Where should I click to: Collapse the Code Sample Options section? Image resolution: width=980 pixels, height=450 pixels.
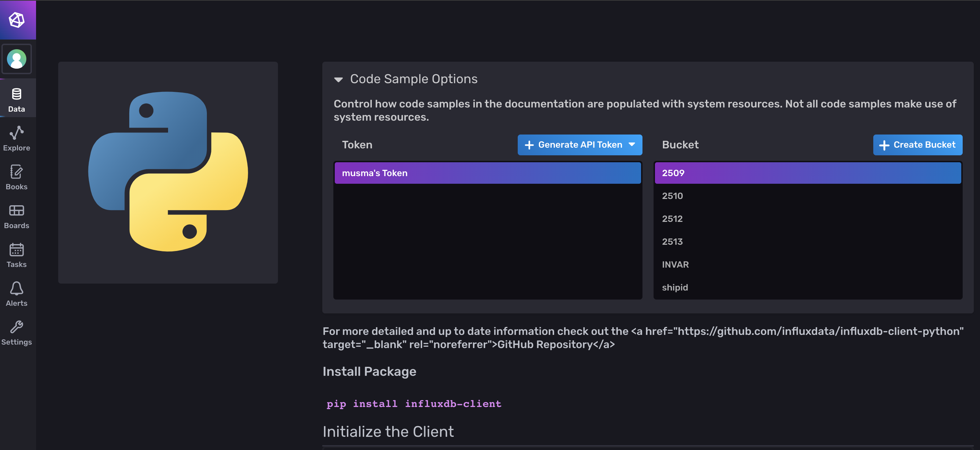point(338,79)
